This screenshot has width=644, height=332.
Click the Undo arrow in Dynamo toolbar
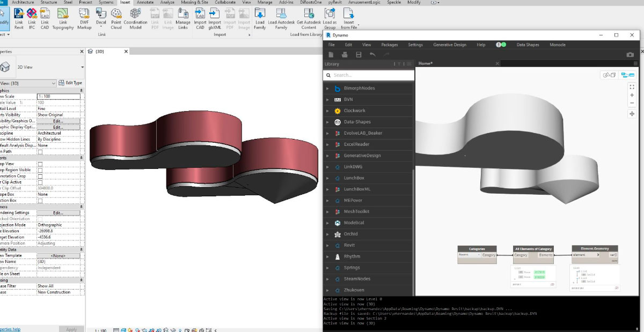372,55
